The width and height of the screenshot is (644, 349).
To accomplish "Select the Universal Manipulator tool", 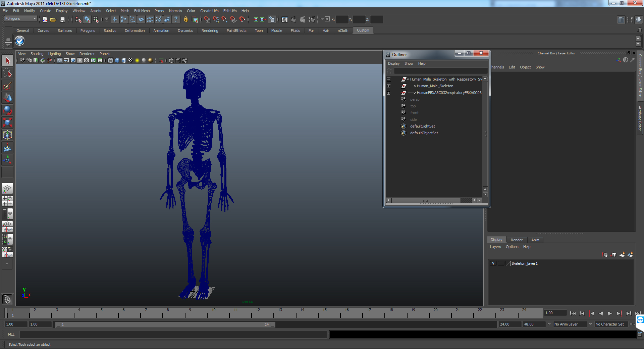I will (7, 135).
